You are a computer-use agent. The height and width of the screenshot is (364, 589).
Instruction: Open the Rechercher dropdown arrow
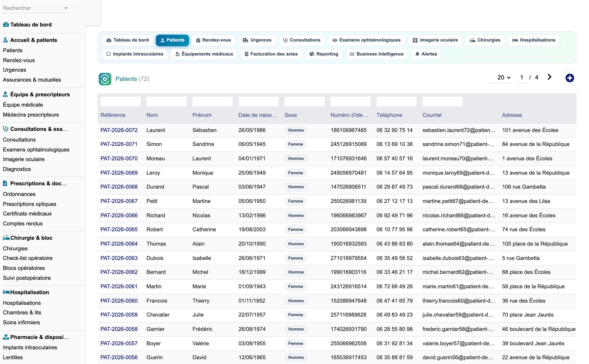coord(66,8)
